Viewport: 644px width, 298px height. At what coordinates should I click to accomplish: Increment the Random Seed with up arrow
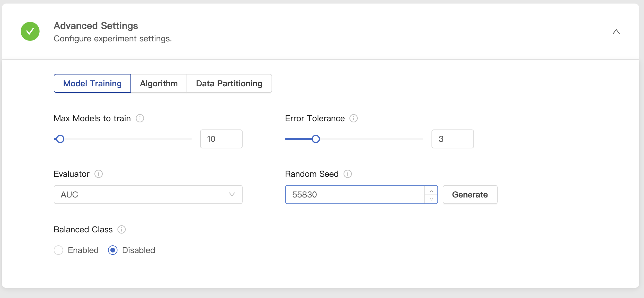click(431, 191)
